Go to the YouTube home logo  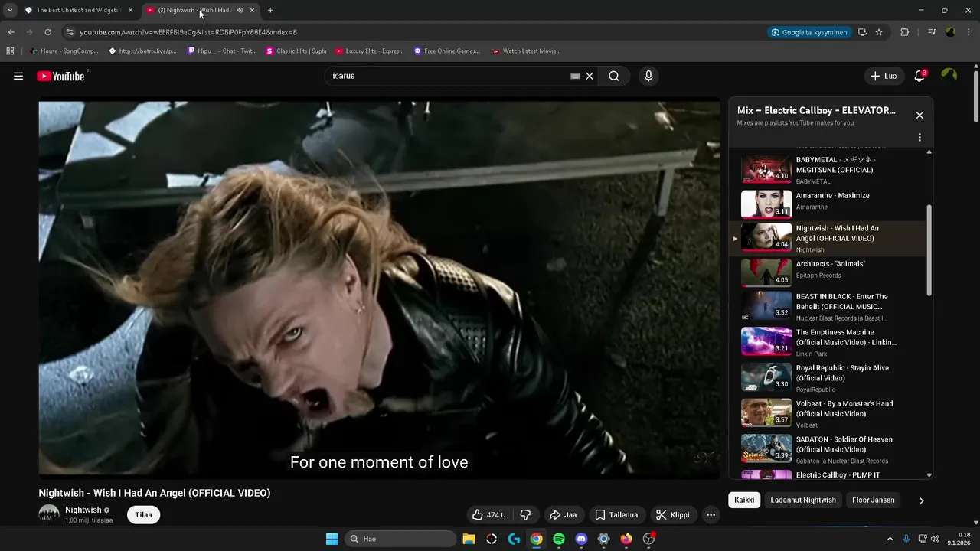pyautogui.click(x=63, y=76)
